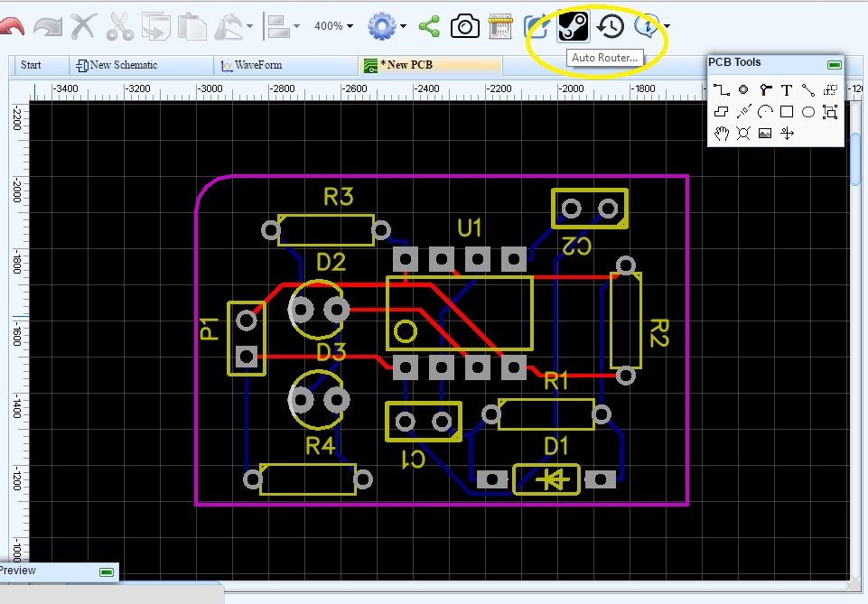Click the Redo arrow icon
The width and height of the screenshot is (868, 604).
pyautogui.click(x=48, y=26)
